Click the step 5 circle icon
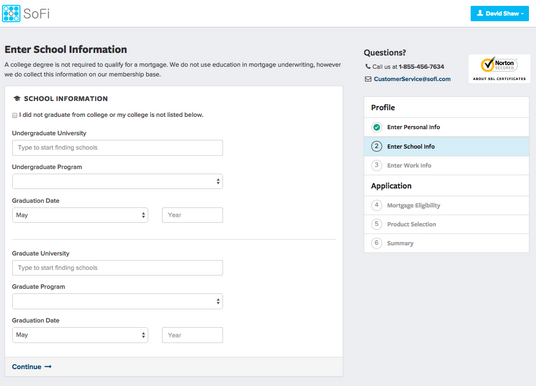This screenshot has width=536, height=386. tap(376, 224)
